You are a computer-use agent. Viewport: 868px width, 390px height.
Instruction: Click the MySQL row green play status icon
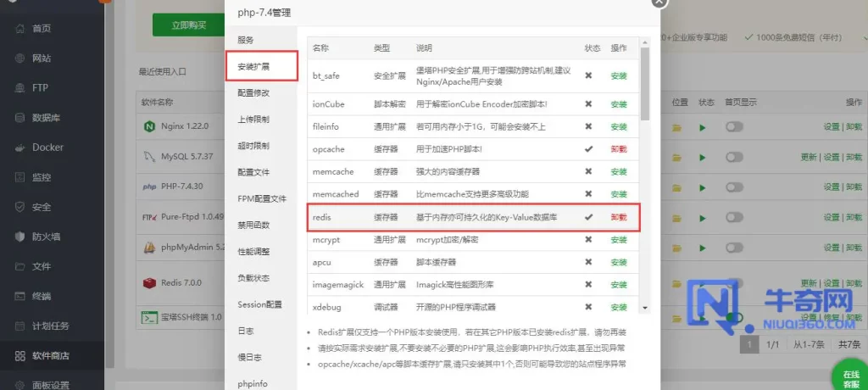[703, 158]
